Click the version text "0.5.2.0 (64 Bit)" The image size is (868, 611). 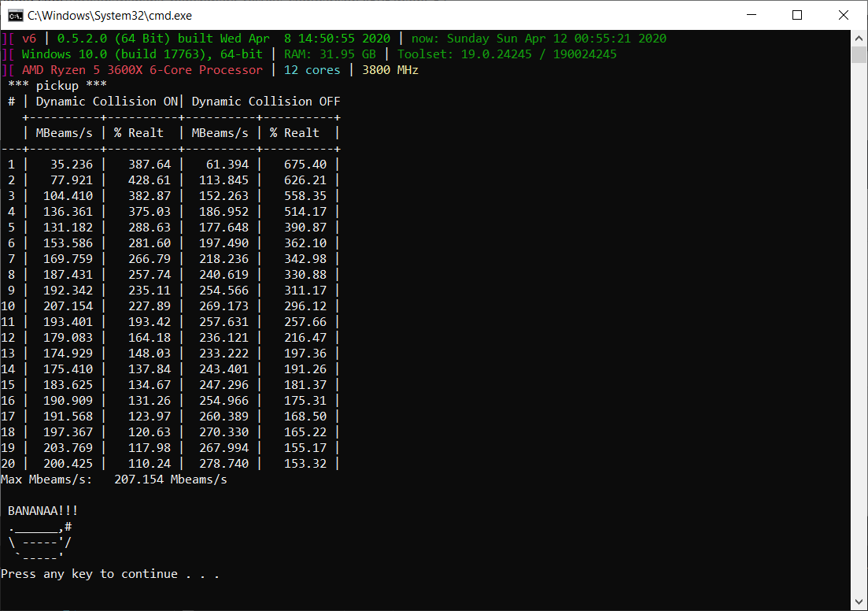(x=115, y=39)
